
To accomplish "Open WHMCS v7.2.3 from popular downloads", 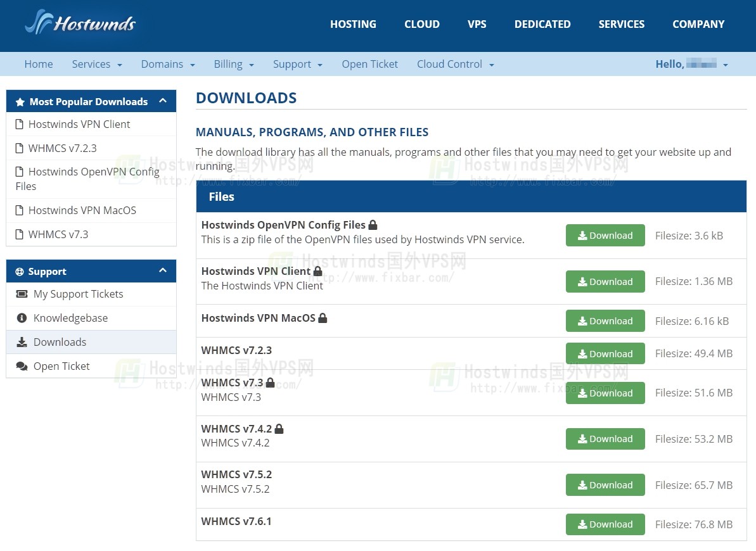I will pyautogui.click(x=91, y=148).
